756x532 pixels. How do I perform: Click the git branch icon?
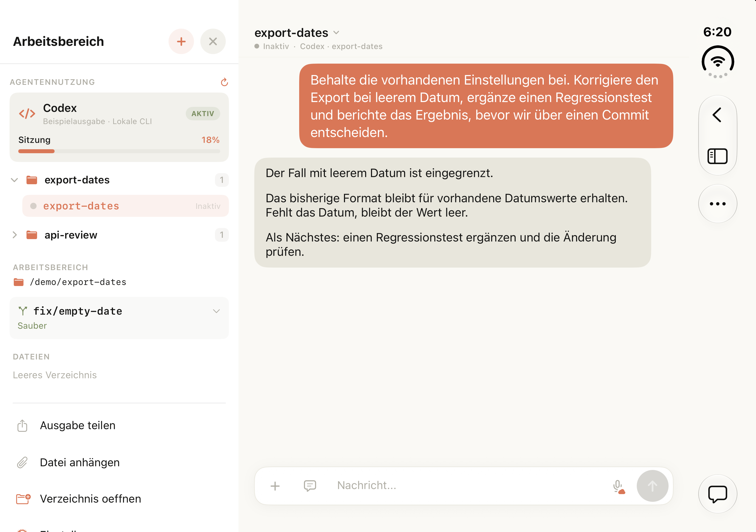click(x=23, y=311)
